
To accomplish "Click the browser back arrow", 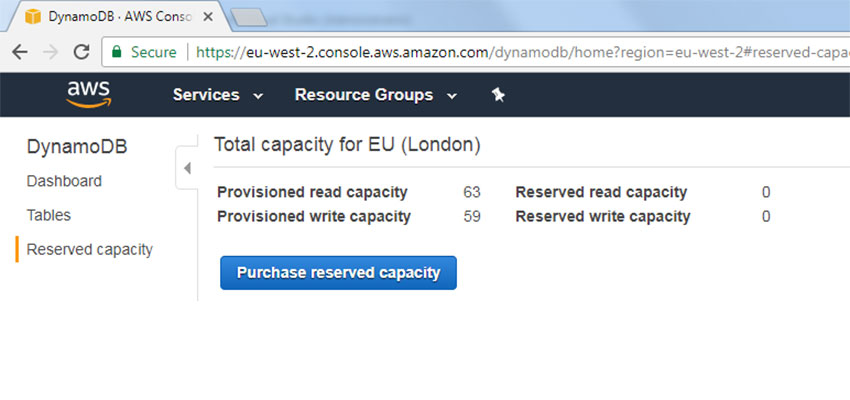I will tap(20, 52).
